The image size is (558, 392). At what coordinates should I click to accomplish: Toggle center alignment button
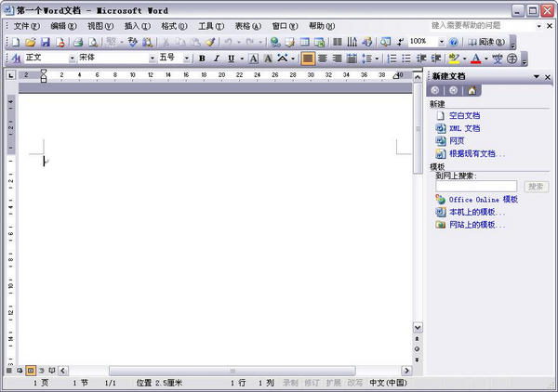point(323,59)
